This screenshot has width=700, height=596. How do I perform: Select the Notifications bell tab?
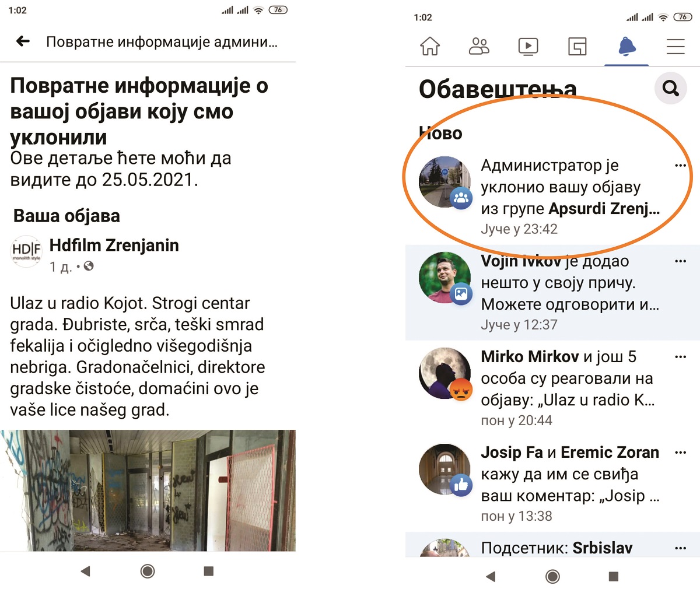(626, 46)
